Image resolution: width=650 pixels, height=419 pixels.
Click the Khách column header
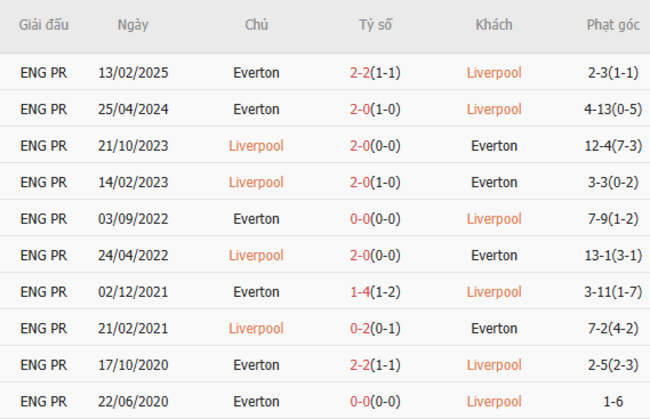(494, 25)
